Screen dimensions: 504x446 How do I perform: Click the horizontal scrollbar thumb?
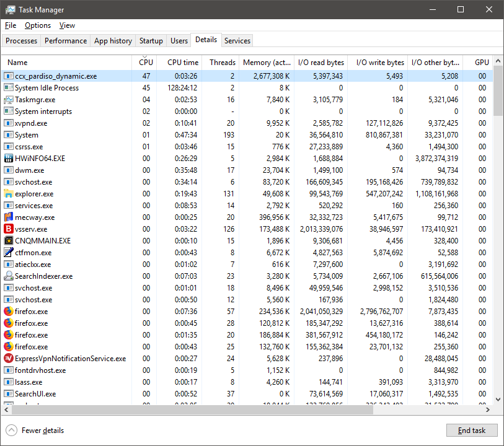pyautogui.click(x=193, y=409)
